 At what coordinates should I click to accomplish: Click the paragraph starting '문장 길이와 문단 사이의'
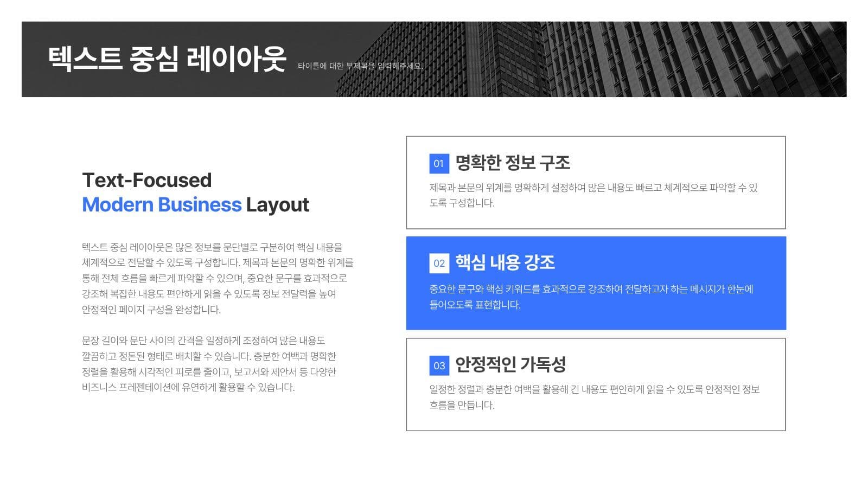[x=209, y=364]
